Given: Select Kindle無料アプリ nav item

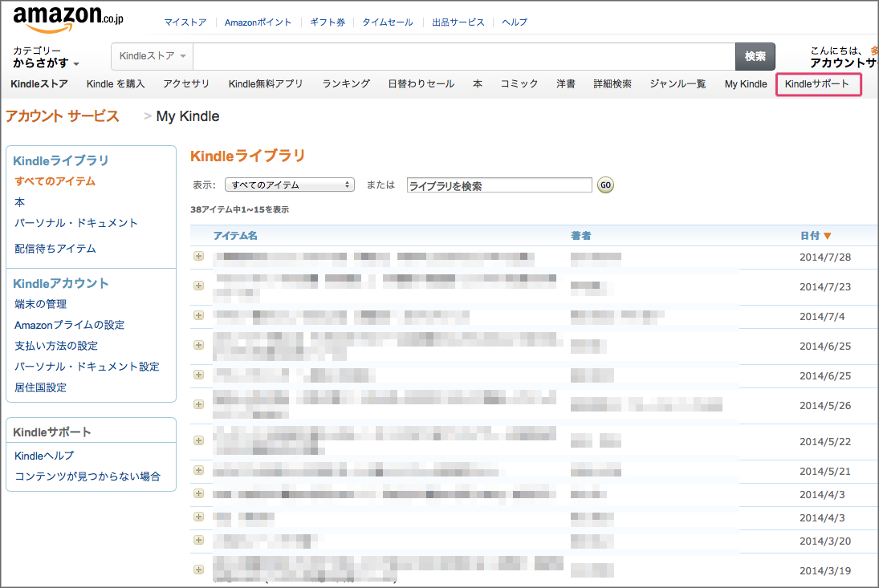Looking at the screenshot, I should point(266,84).
